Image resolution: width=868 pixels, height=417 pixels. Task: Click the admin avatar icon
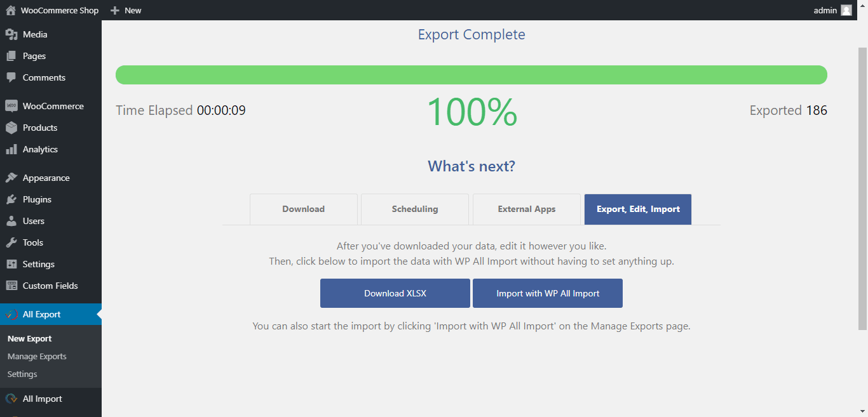click(x=846, y=10)
